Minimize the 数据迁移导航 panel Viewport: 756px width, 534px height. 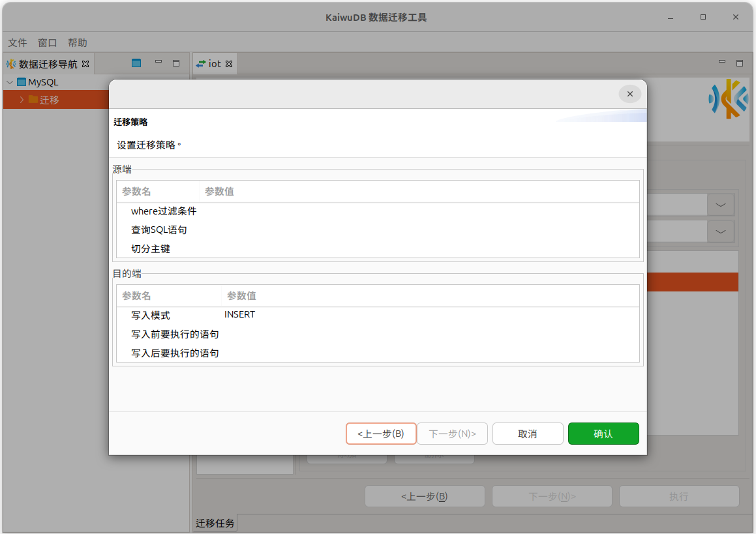pyautogui.click(x=159, y=63)
